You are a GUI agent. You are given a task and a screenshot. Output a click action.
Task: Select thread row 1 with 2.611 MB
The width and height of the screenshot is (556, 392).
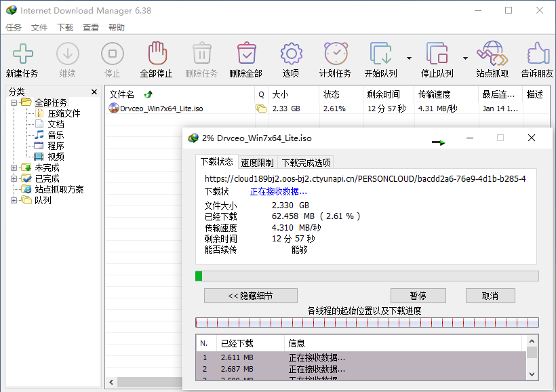coord(361,357)
